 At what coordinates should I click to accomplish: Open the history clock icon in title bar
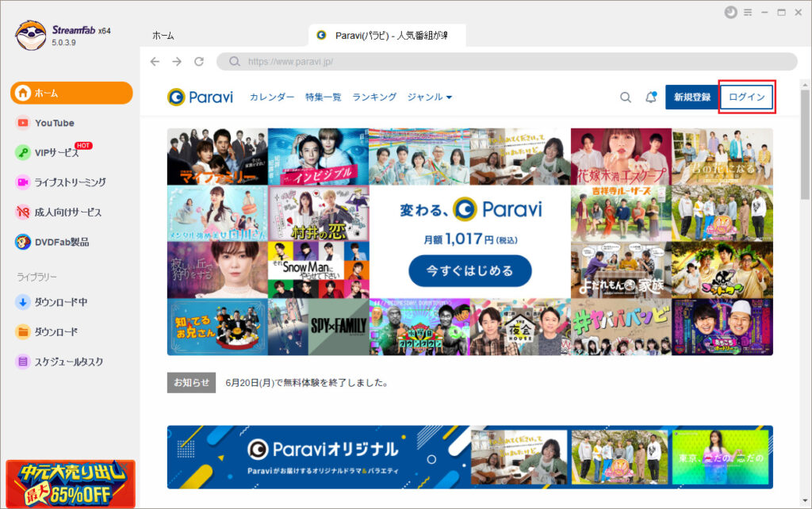click(730, 13)
